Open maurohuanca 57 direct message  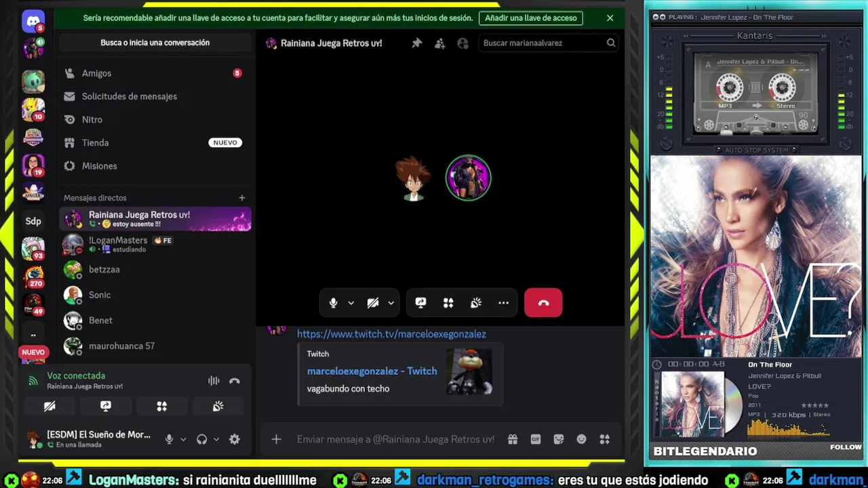[x=155, y=346]
